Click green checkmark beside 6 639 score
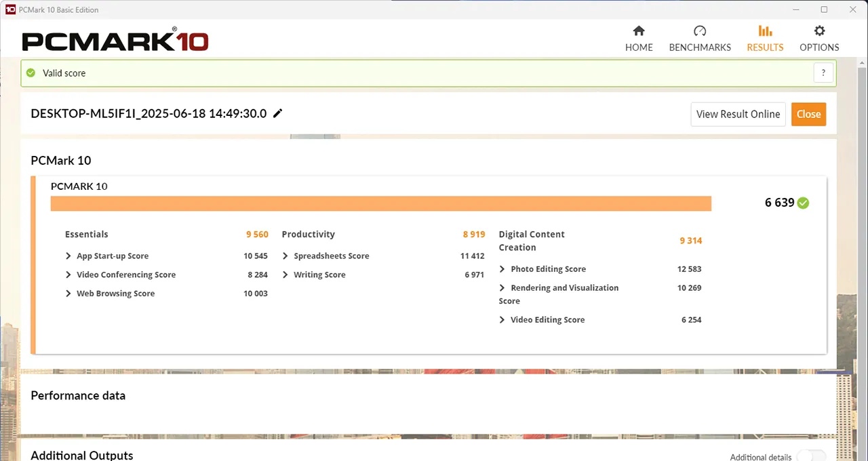The image size is (868, 461). [803, 203]
